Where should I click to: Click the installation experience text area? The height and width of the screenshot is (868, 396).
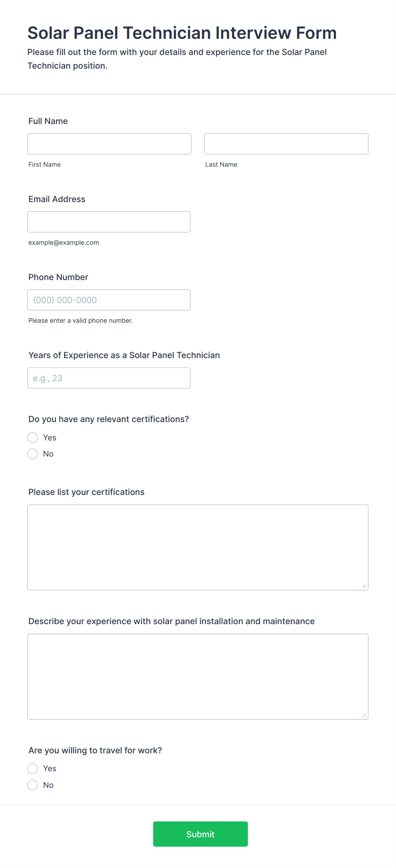pos(198,677)
